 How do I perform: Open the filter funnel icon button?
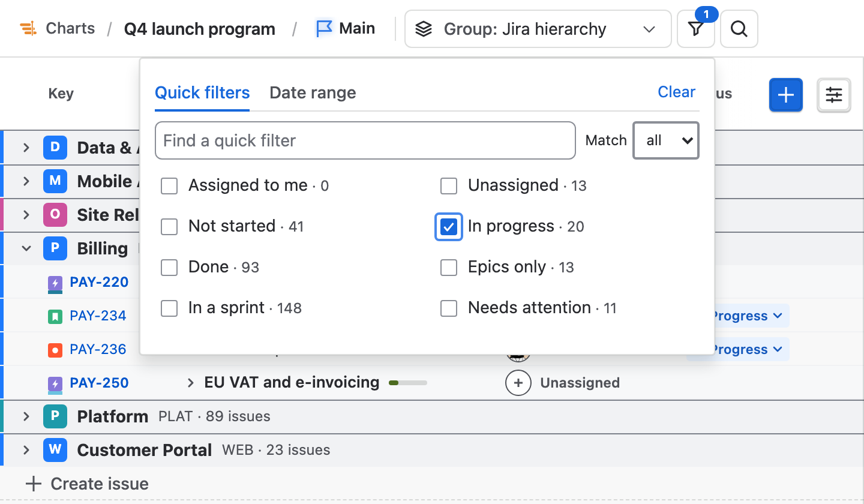(696, 29)
